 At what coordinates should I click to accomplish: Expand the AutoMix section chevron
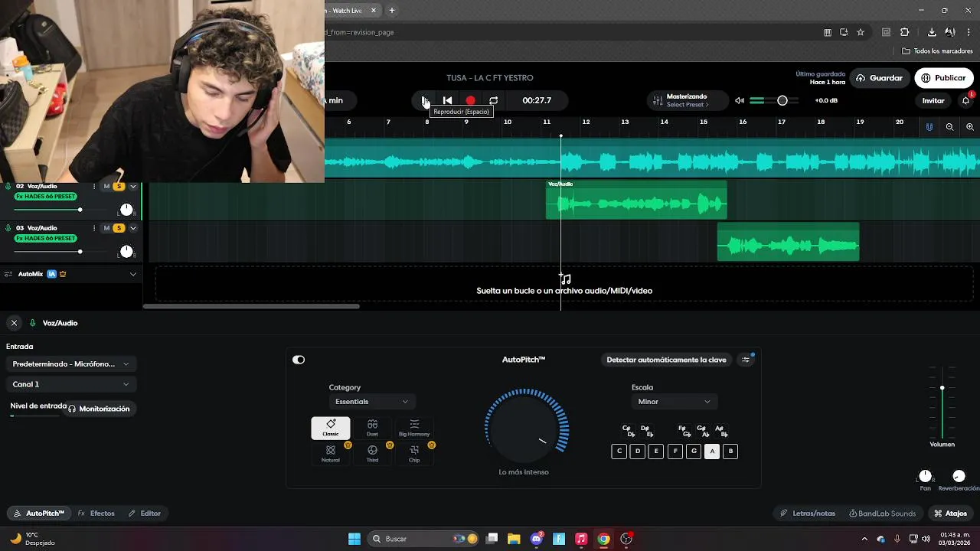pos(133,274)
